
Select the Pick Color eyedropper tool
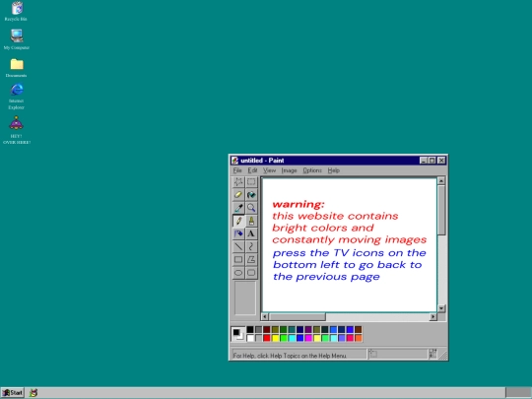tap(238, 208)
